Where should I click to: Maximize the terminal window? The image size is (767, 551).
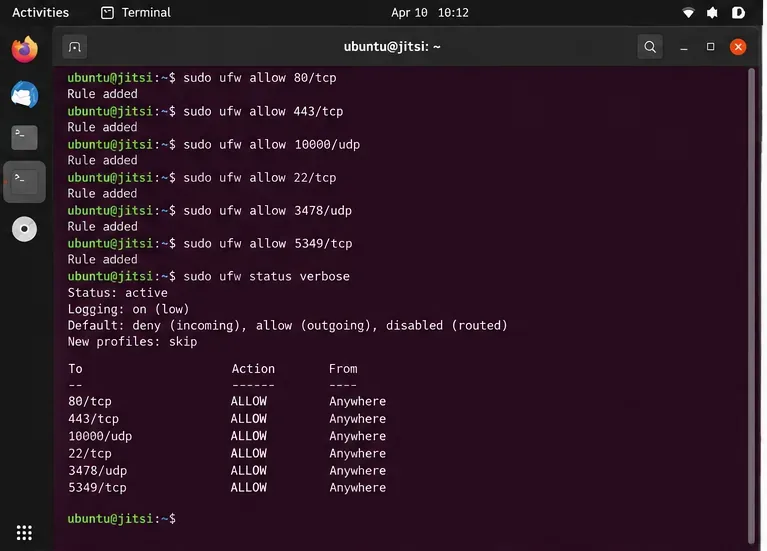click(x=710, y=46)
